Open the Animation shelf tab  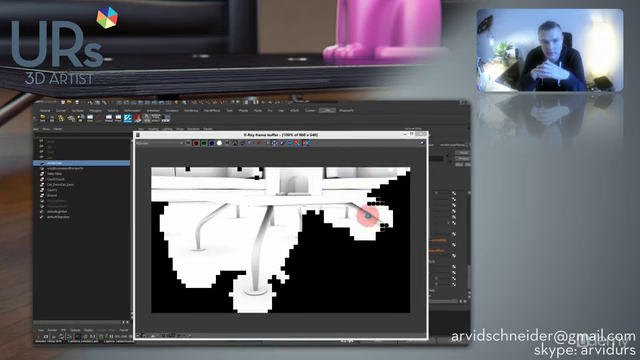point(153,111)
